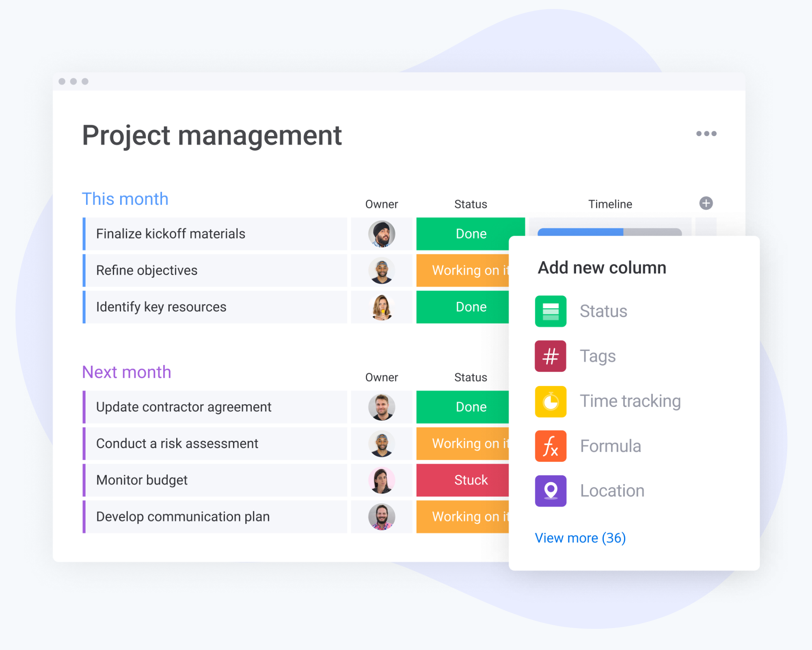Click the Owner header in This month
Image resolution: width=812 pixels, height=650 pixels.
tap(382, 204)
